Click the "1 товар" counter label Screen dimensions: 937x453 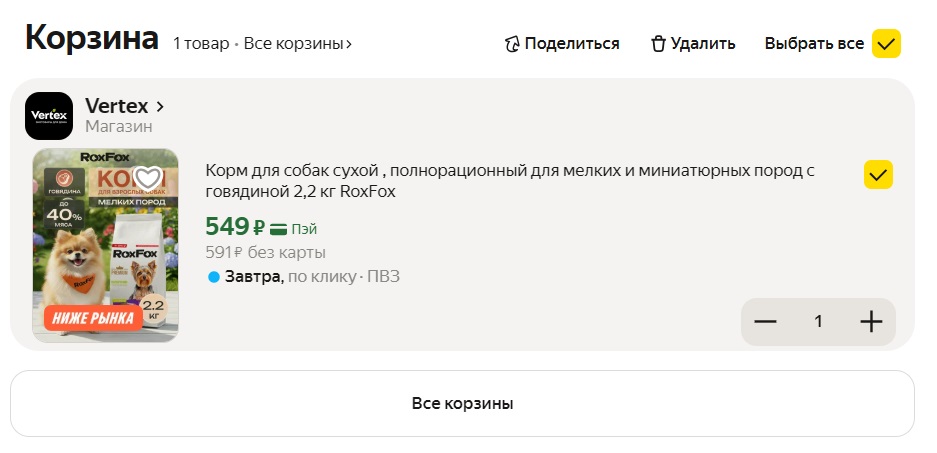coord(200,44)
